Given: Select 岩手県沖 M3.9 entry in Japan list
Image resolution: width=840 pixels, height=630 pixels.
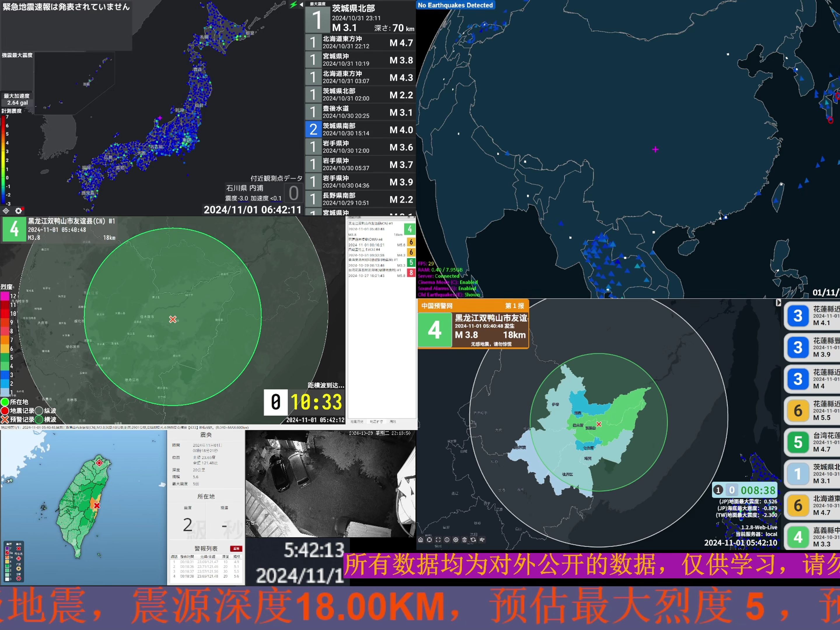Looking at the screenshot, I should (360, 182).
